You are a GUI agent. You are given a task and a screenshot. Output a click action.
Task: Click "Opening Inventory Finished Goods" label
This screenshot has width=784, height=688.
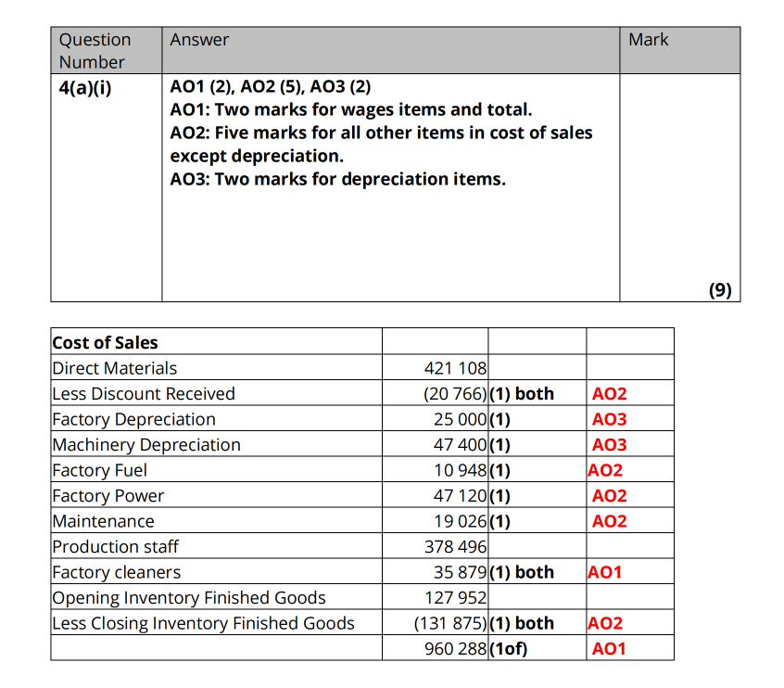point(189,598)
